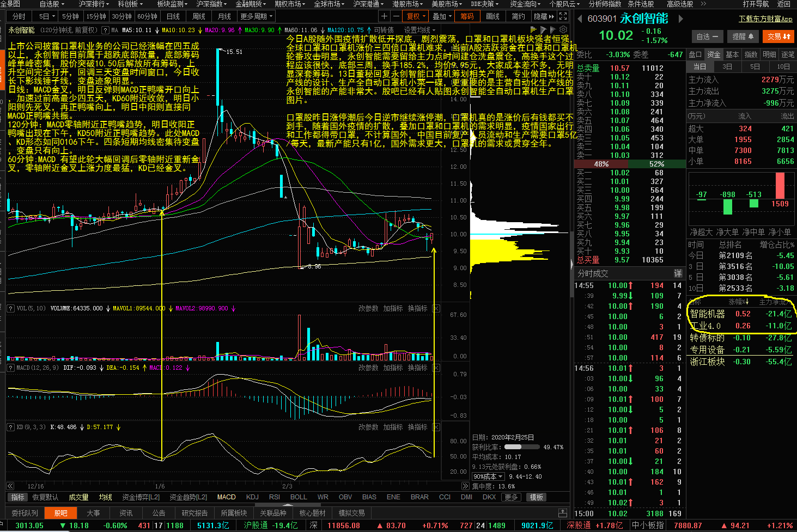Click 改参数 for MACD pane

click(x=368, y=368)
